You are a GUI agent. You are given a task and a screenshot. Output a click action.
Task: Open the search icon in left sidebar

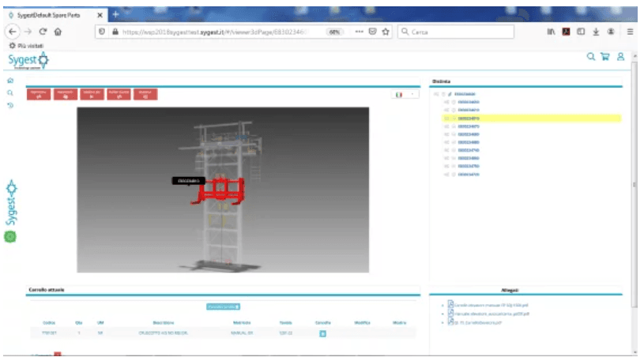[x=9, y=93]
